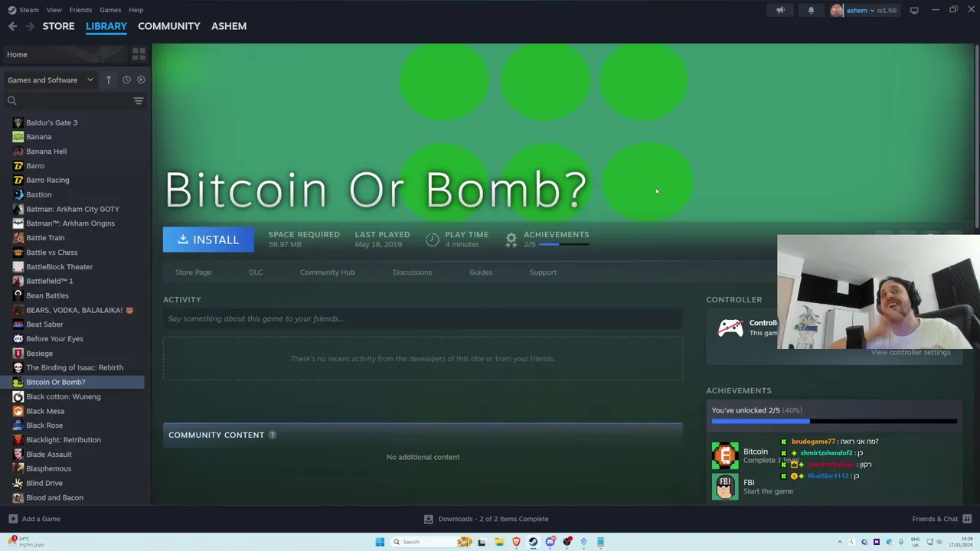Screen dimensions: 980x551
Task: Open Friends & Chat
Action: [942, 519]
